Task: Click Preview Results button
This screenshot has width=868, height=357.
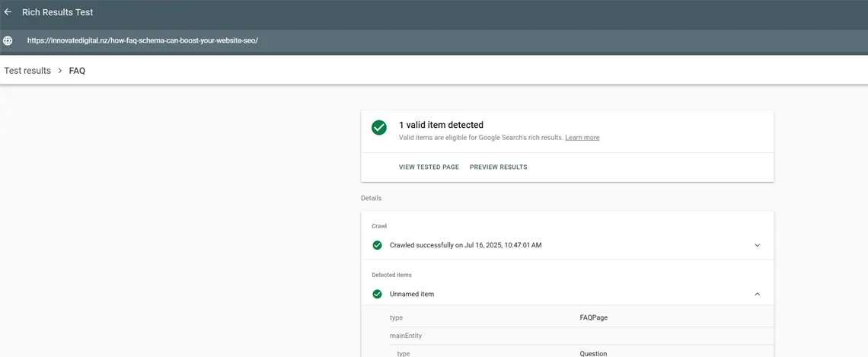Action: coord(498,167)
